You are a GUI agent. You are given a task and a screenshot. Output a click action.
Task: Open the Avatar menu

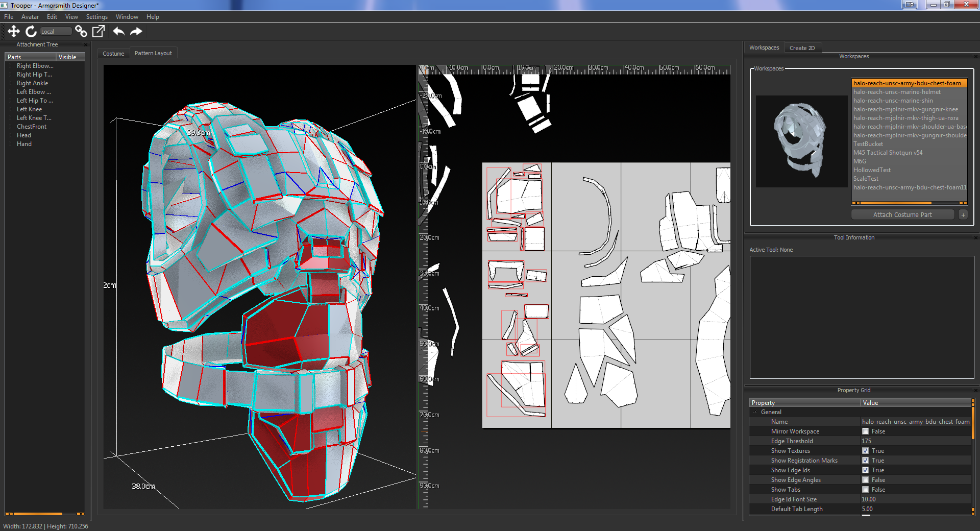click(x=30, y=17)
